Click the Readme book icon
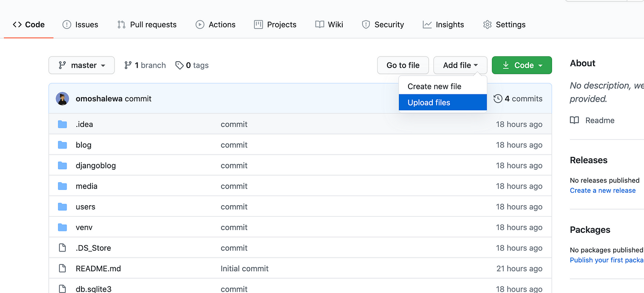The image size is (644, 293). pos(575,121)
